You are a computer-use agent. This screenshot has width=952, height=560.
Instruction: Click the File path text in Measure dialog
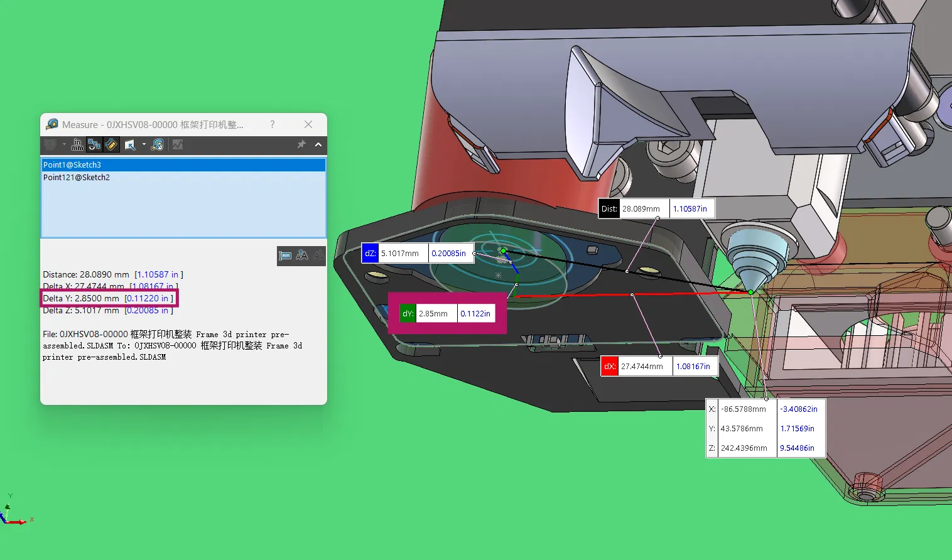click(x=172, y=346)
